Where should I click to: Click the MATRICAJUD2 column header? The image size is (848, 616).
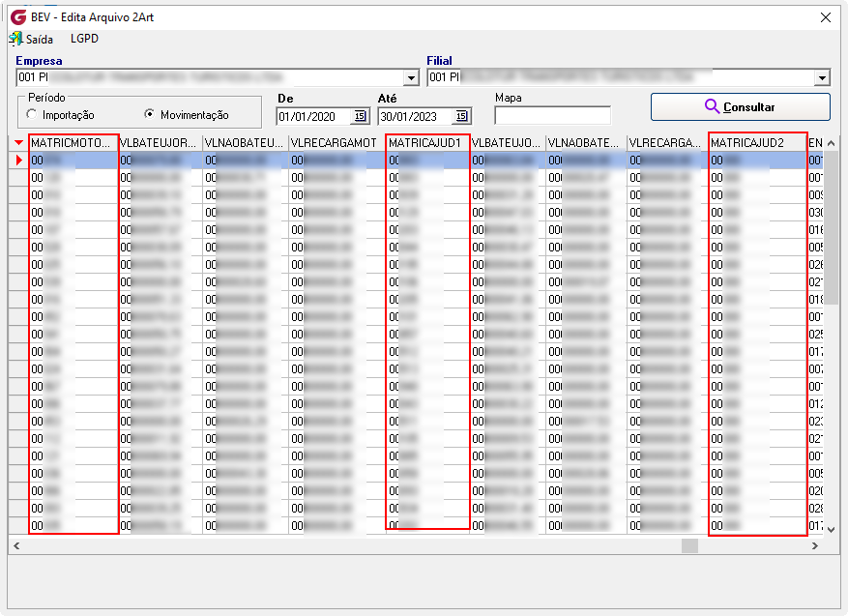[758, 143]
